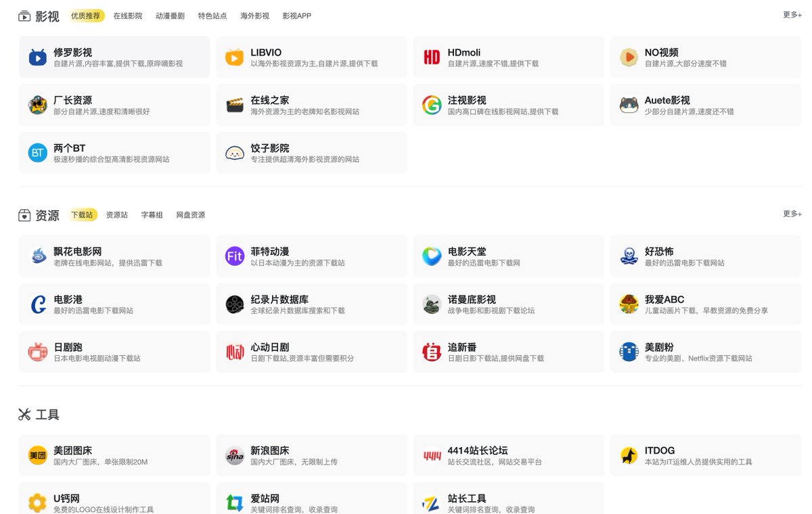Click the 电影港 blue G icon
Viewport: 812px width, 514px height.
[x=37, y=304]
